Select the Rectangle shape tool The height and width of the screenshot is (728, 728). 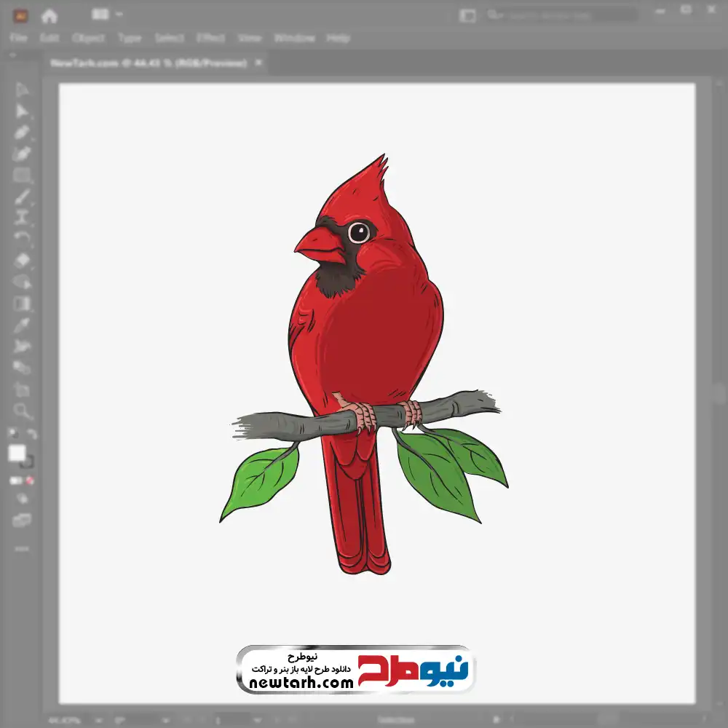(x=22, y=175)
